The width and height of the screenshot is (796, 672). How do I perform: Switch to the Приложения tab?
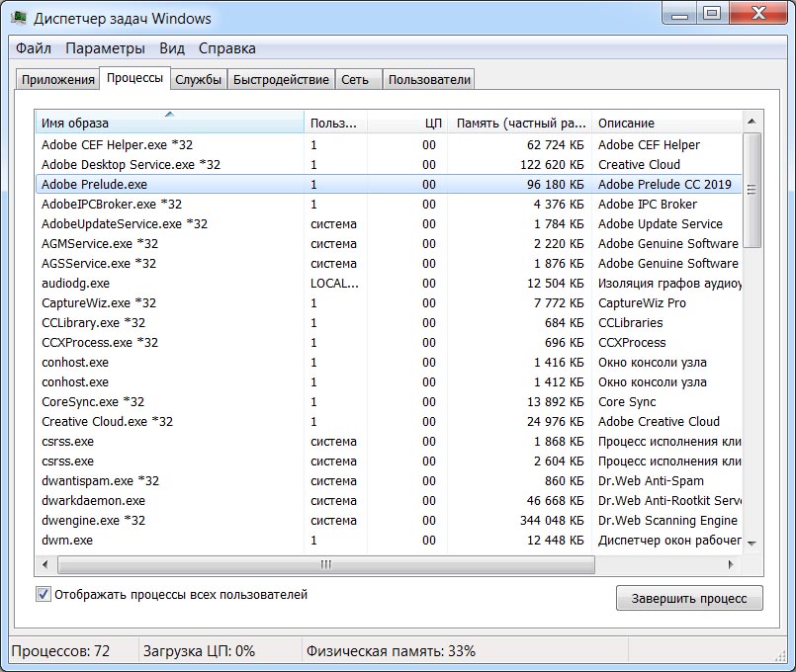[x=58, y=80]
